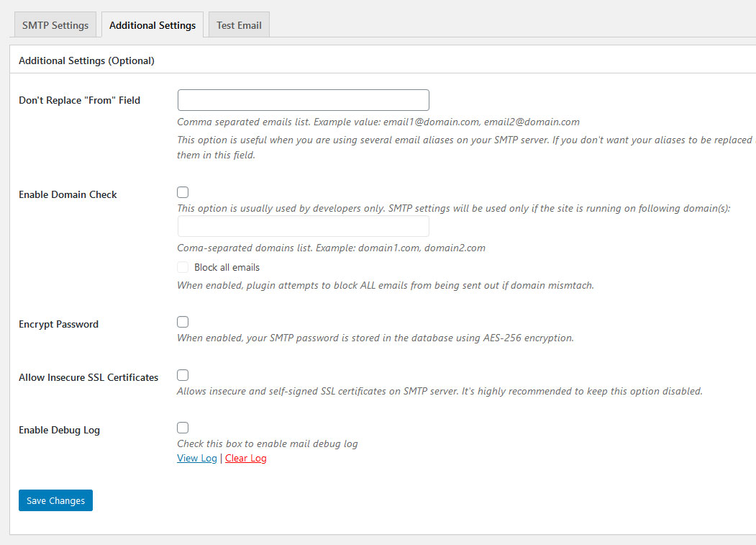This screenshot has width=756, height=545.
Task: Turn on the Enable Debug Log checkbox
Action: (x=183, y=428)
